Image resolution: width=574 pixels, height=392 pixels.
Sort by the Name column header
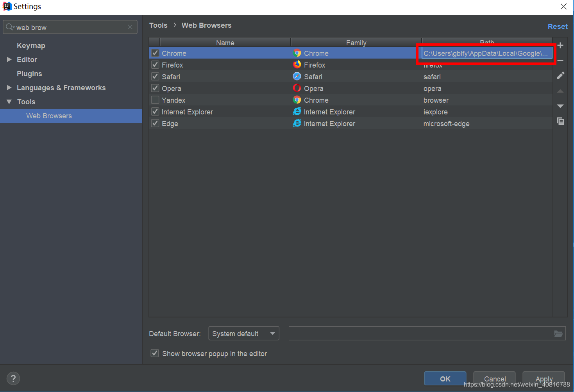[x=225, y=43]
